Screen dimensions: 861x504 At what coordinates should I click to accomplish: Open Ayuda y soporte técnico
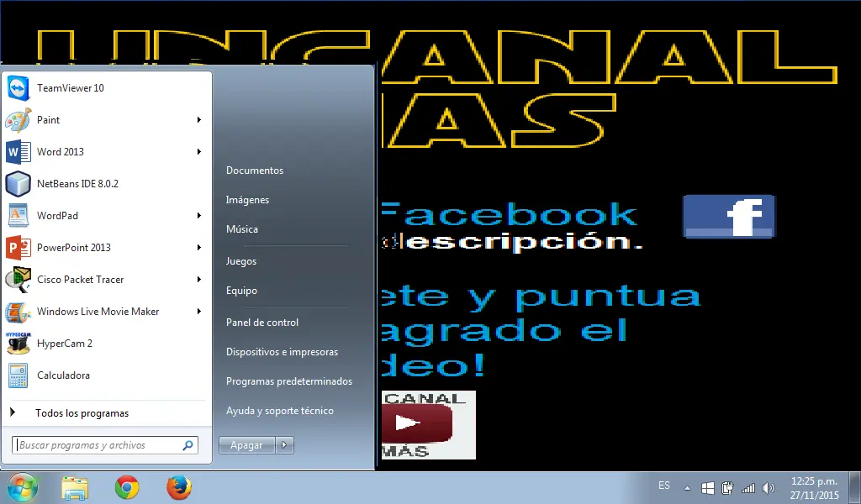click(280, 411)
